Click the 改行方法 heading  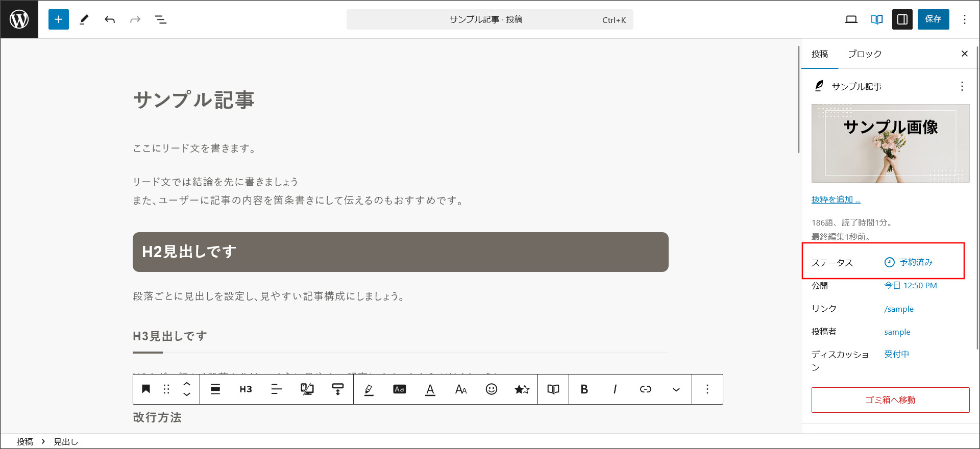[157, 417]
